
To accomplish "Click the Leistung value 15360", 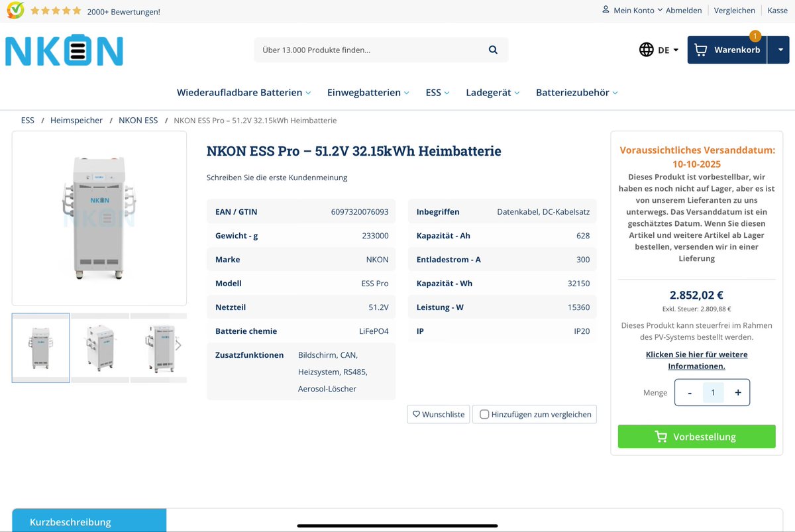I will coord(578,307).
